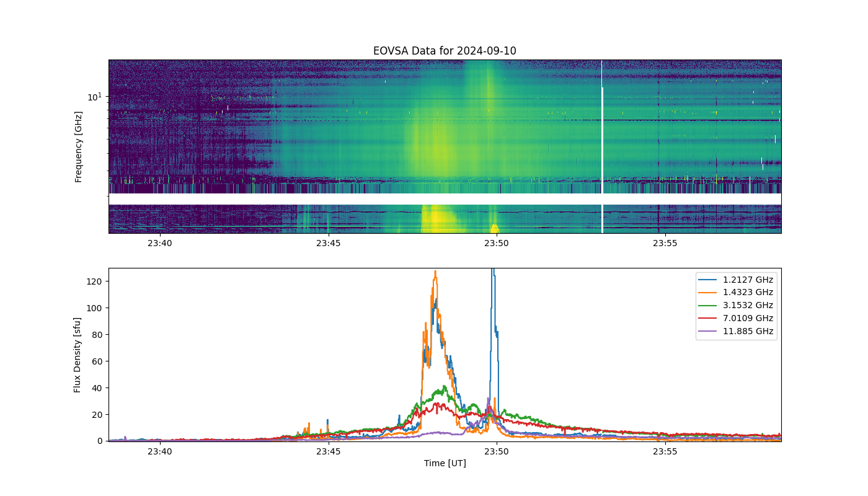Click the 20 tick on the flux axis
The height and width of the screenshot is (496, 868).
click(97, 414)
